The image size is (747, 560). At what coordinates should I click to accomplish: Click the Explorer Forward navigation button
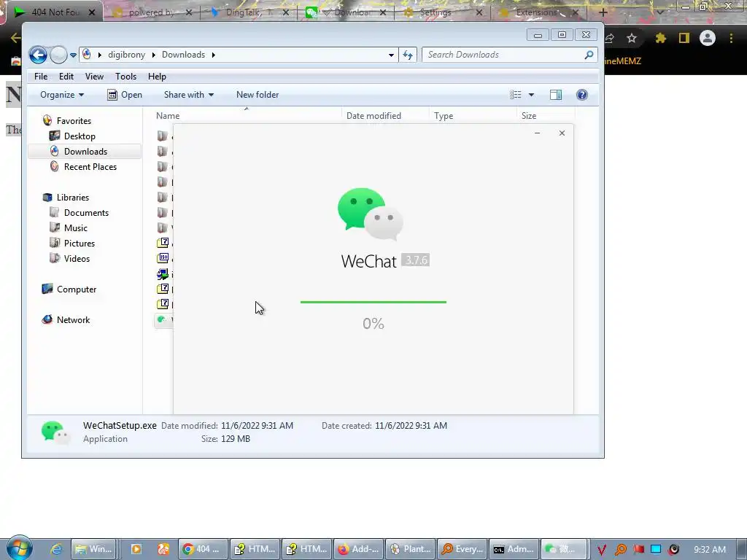pyautogui.click(x=58, y=55)
